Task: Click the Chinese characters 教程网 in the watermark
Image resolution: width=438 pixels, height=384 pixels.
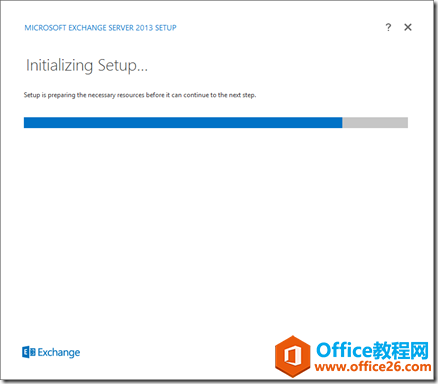Action: (x=401, y=350)
